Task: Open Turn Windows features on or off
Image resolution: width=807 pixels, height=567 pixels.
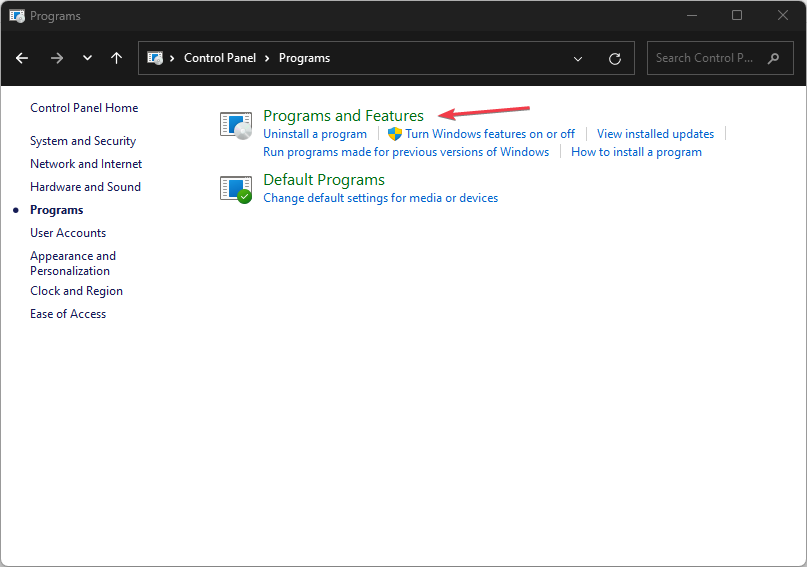Action: pos(489,134)
